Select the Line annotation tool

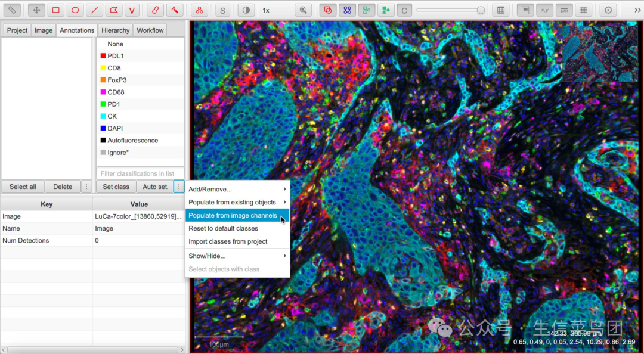pos(94,10)
